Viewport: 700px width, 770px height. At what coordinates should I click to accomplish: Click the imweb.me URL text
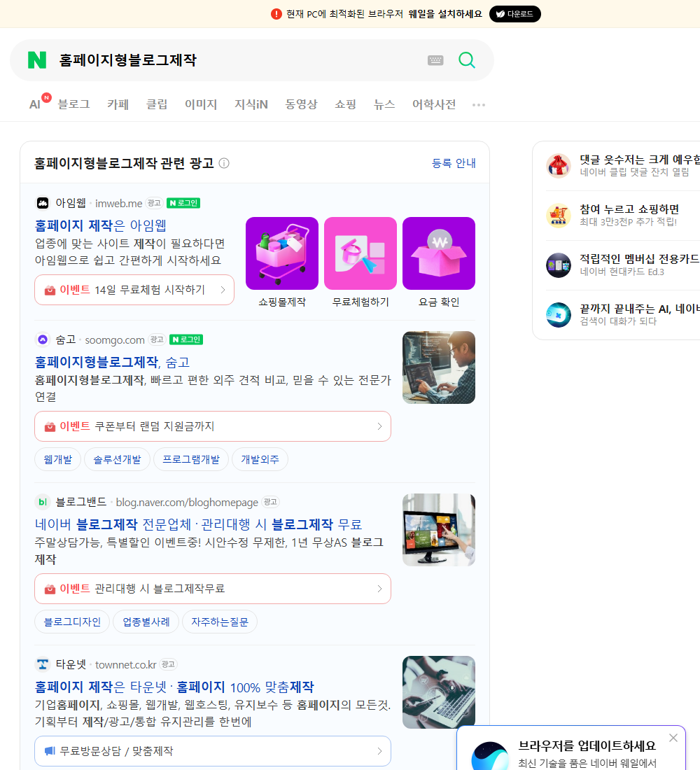(119, 203)
